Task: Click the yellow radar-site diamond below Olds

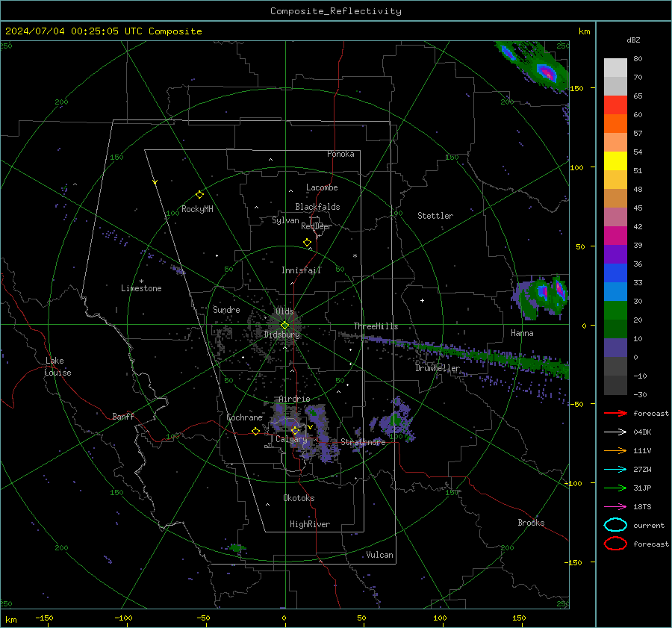Action: (284, 326)
